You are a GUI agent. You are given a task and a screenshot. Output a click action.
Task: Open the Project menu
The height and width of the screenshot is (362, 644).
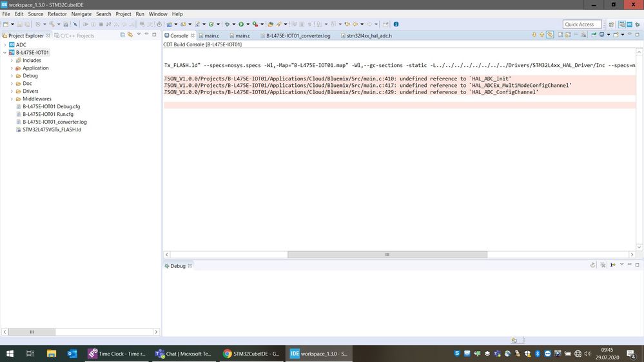tap(123, 14)
